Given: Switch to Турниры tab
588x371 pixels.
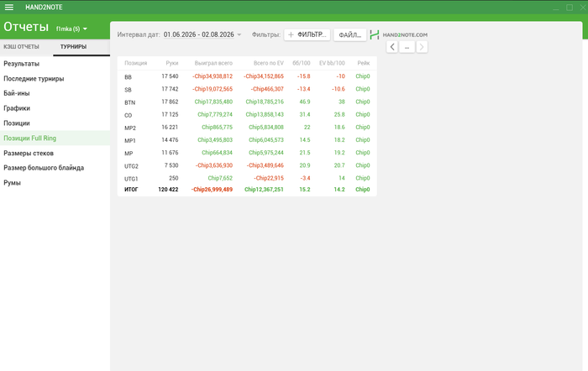Looking at the screenshot, I should (74, 46).
